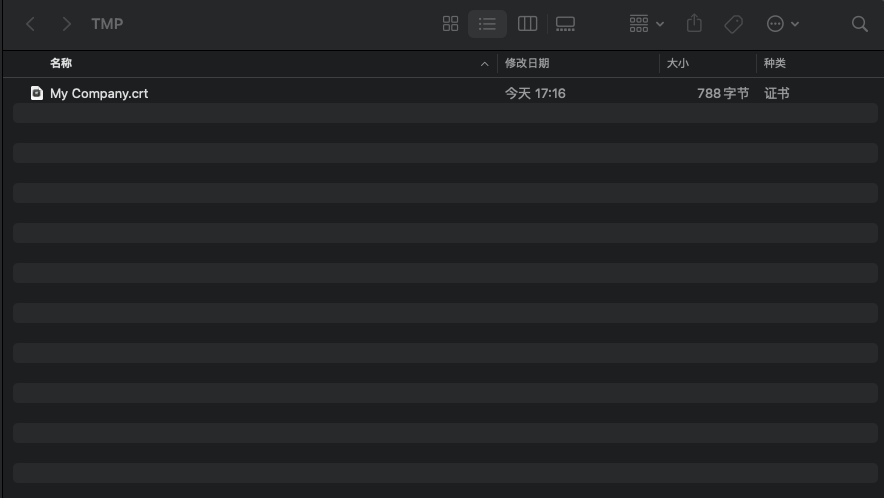Select the My Company.crt file
Image resolution: width=884 pixels, height=498 pixels.
coord(445,93)
